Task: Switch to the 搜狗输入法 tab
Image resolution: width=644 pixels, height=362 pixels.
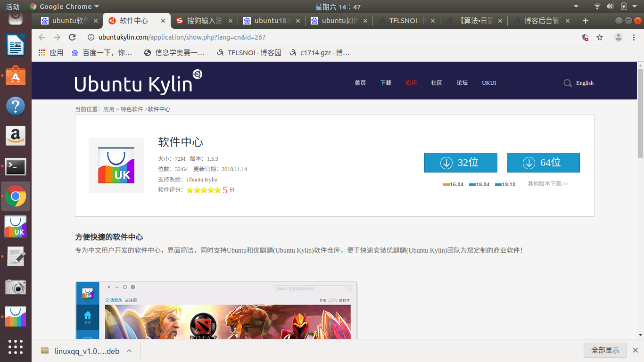Action: click(200, 21)
